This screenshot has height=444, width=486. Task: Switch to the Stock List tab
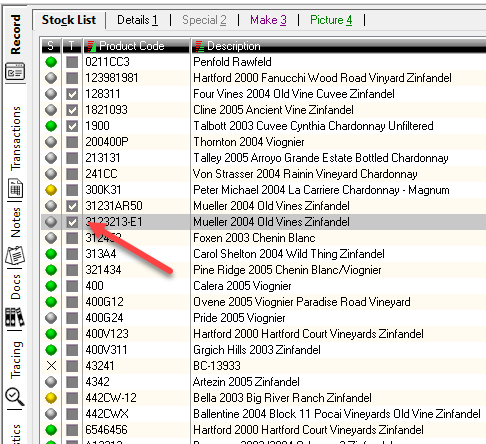click(69, 20)
